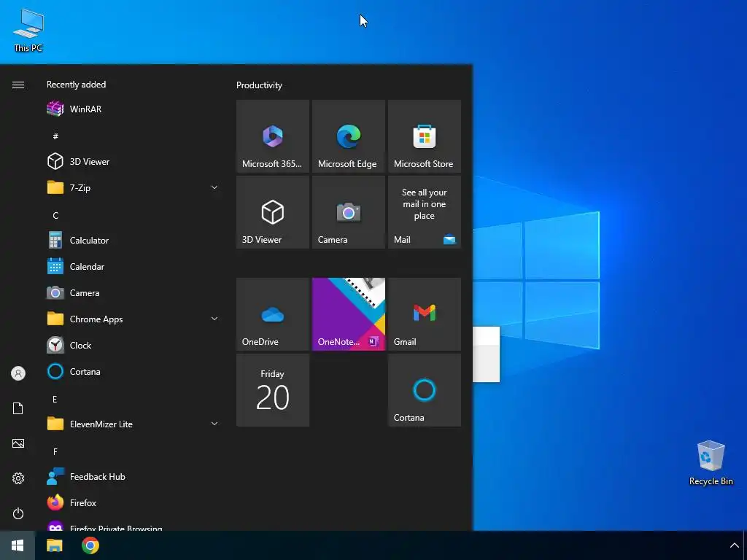The width and height of the screenshot is (747, 560).
Task: Click the # letter header
Action: [x=55, y=136]
